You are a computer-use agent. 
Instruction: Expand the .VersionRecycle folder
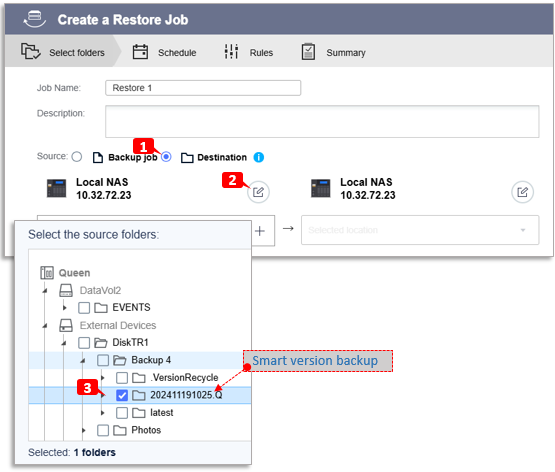[x=103, y=378]
